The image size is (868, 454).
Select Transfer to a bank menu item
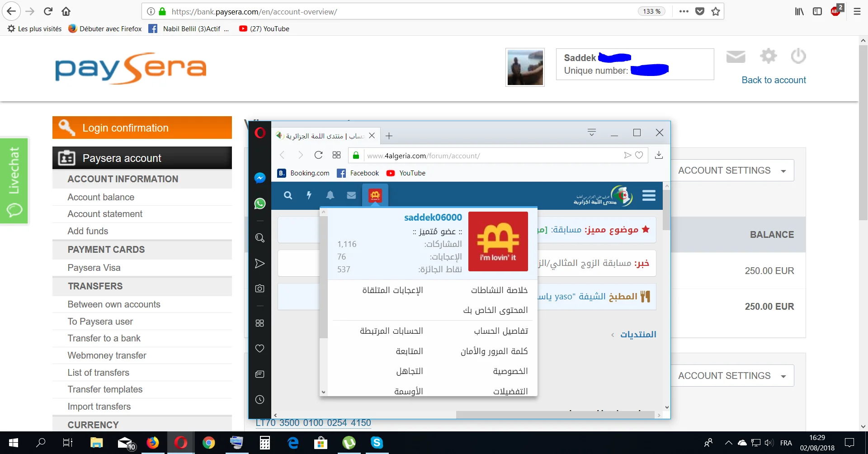(x=104, y=338)
